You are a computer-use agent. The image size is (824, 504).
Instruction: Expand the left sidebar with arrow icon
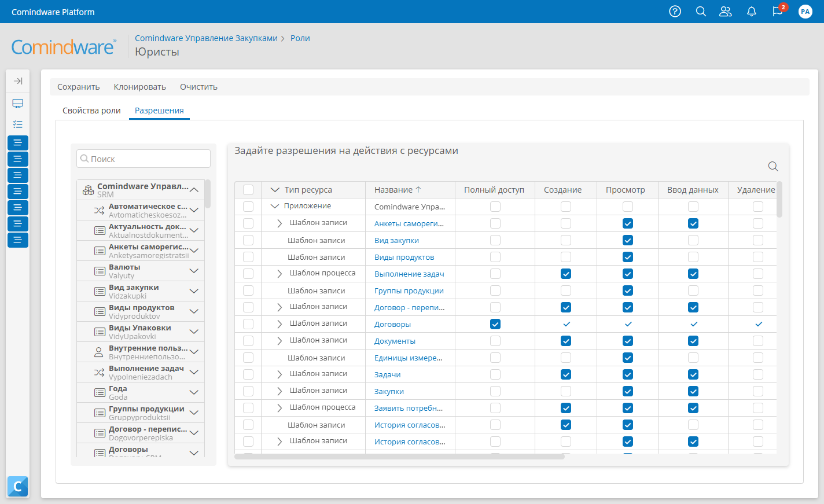18,81
